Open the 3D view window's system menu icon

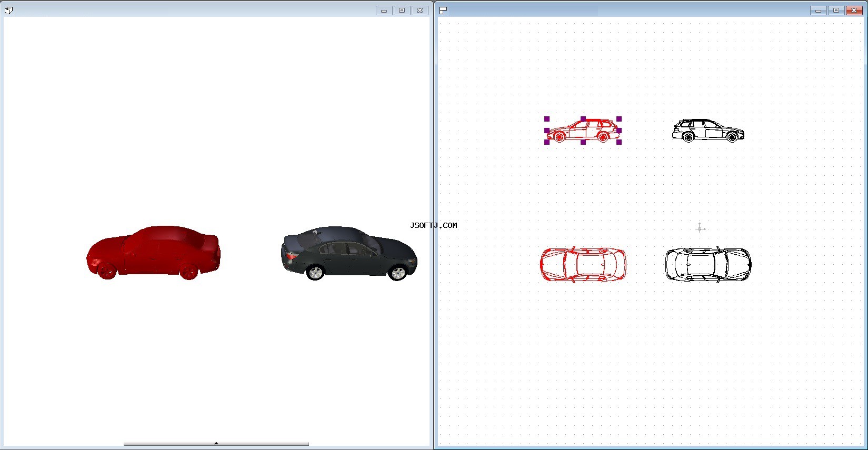[8, 10]
